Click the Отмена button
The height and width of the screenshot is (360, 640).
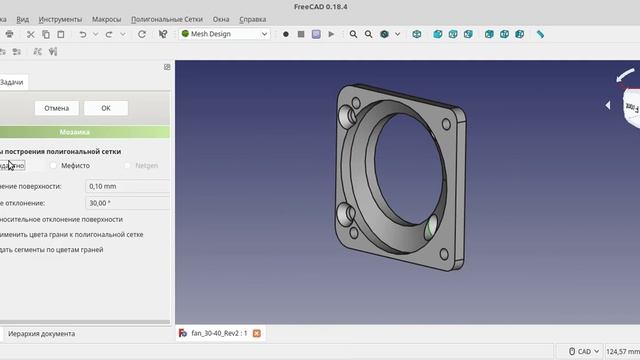pos(57,108)
